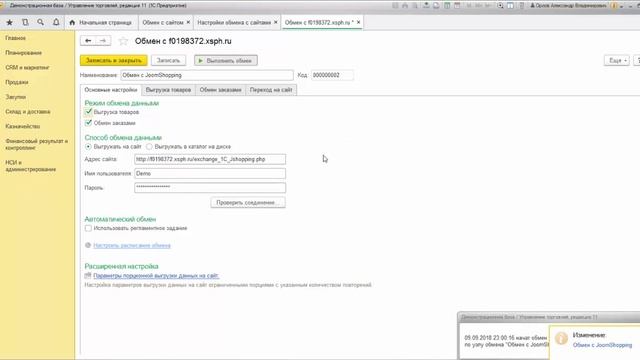
Task: Open the Выгрузка товаров tab
Action: (168, 90)
